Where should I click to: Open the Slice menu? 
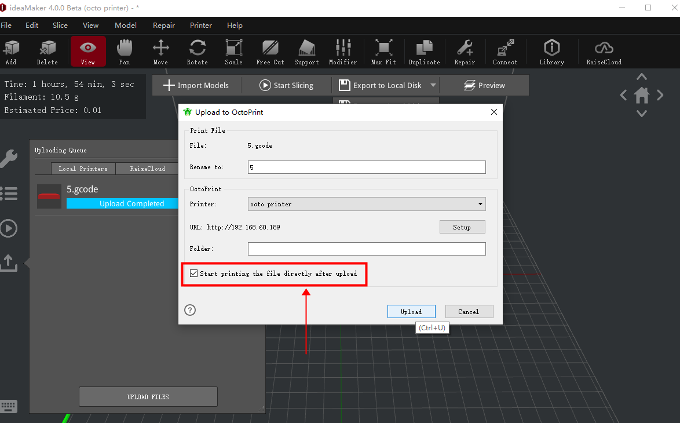click(60, 26)
